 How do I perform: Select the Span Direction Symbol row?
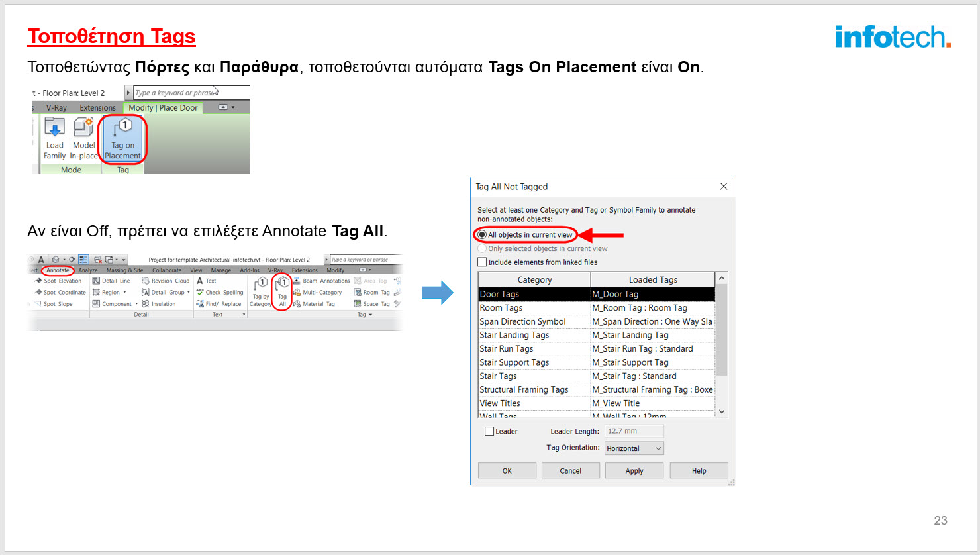597,321
